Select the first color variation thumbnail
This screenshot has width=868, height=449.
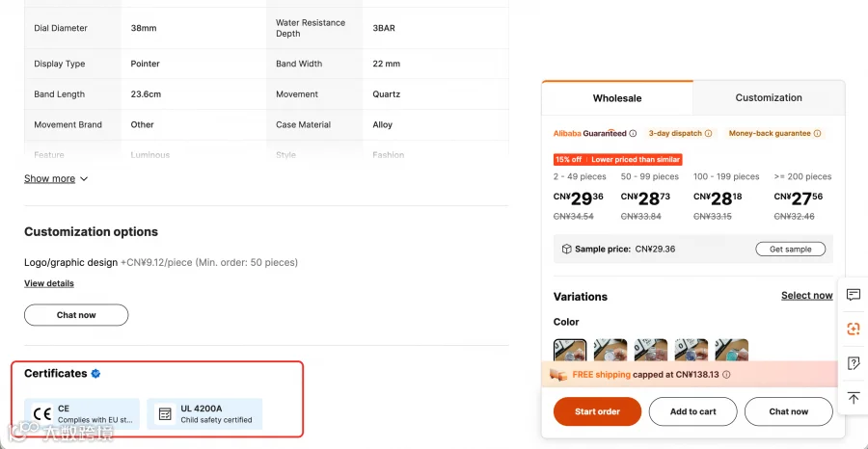pos(570,351)
